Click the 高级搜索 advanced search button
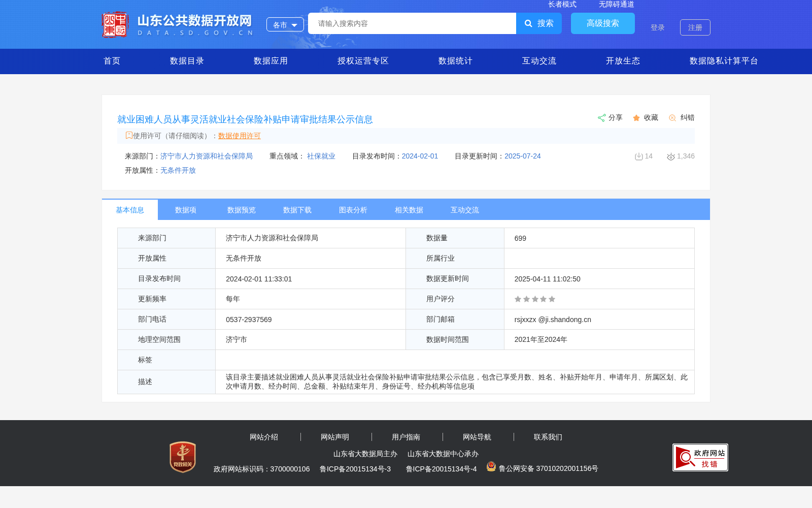The image size is (812, 508). click(603, 23)
